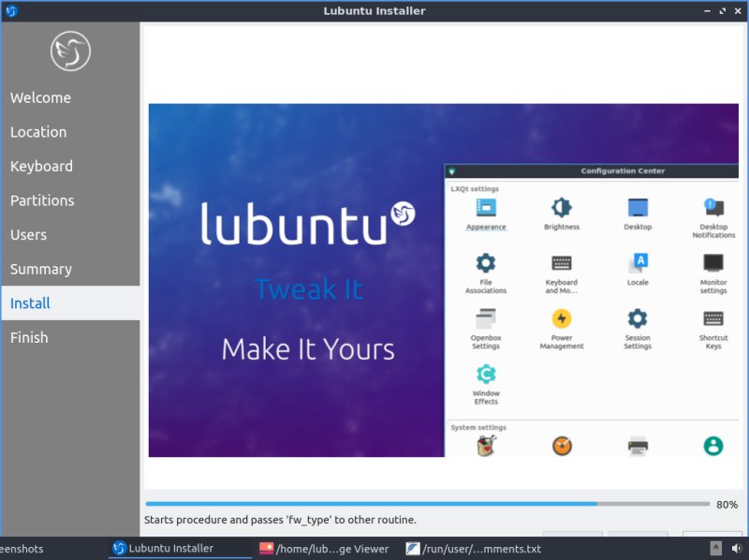Switch to the image viewer taskbar entry
Viewport: 749px width, 560px height.
coord(324,549)
